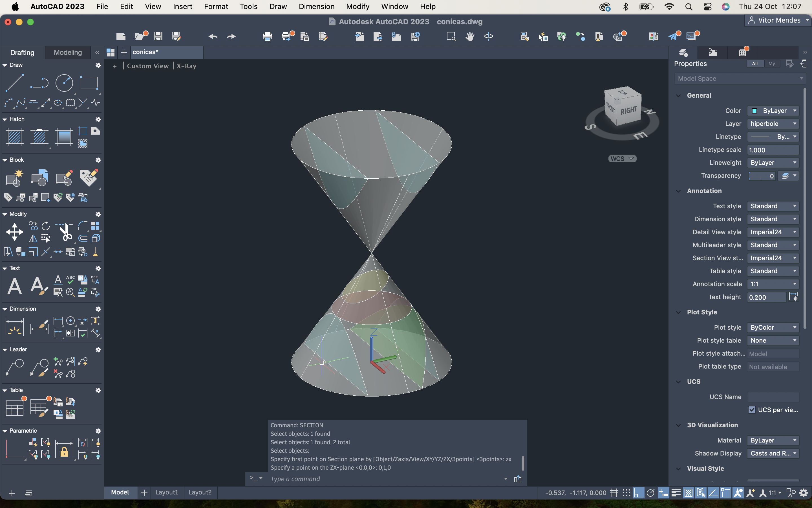The height and width of the screenshot is (508, 812).
Task: Click the Text height value field
Action: (x=766, y=297)
